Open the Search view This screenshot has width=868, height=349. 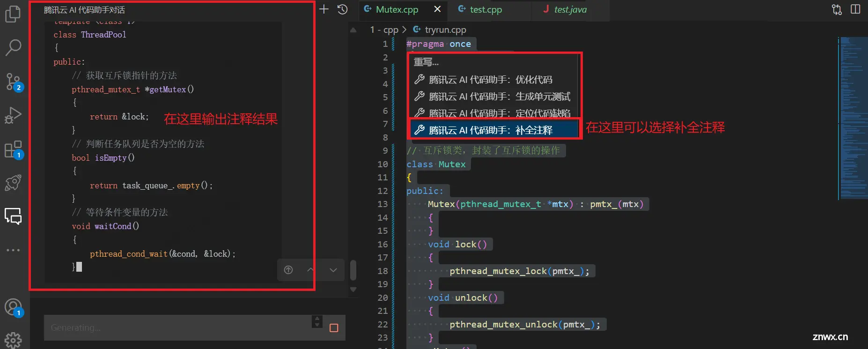(13, 47)
